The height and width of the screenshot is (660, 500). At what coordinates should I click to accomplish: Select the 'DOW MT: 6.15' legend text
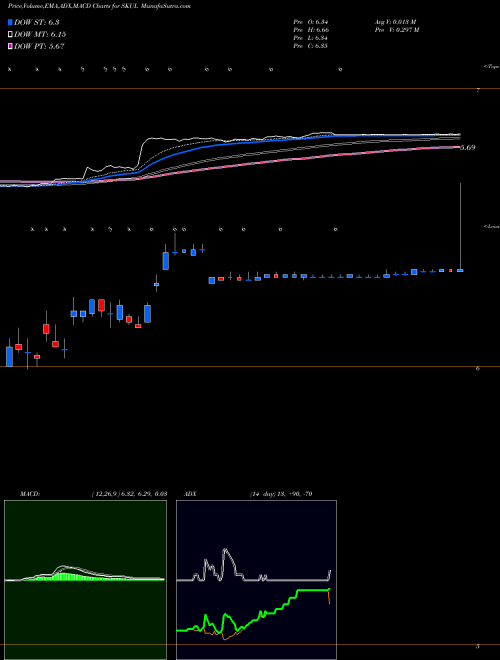tap(40, 35)
